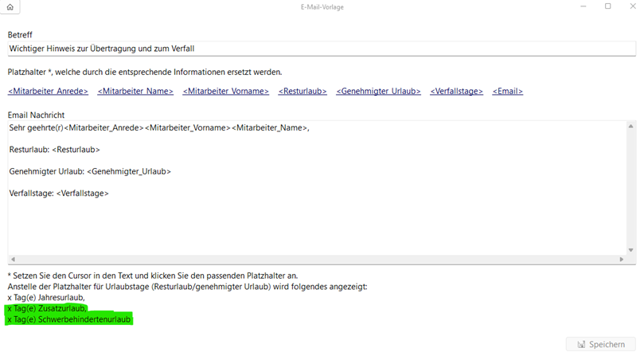Screen dimensions: 644x356
Task: Click the <Resturlaub> placeholder link
Action: pos(302,92)
